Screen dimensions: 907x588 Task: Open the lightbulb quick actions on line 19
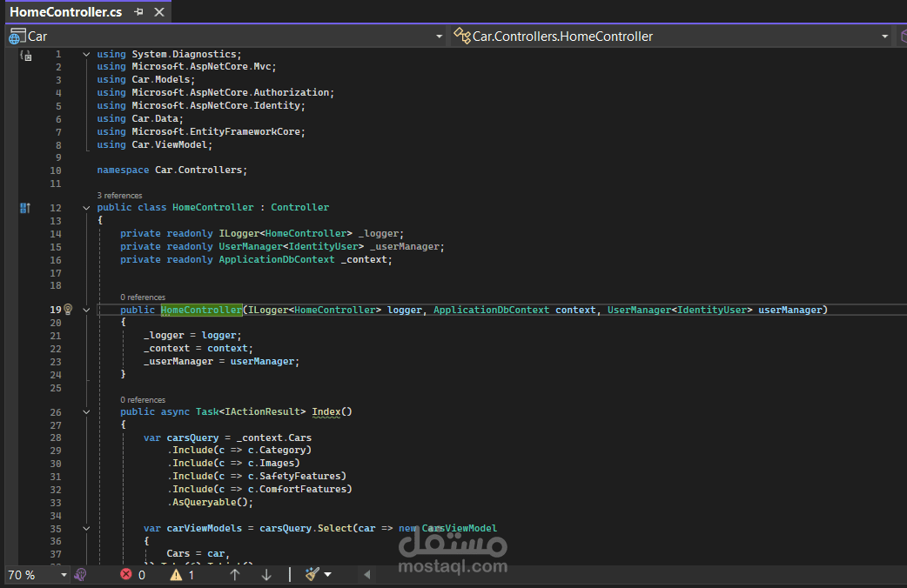pyautogui.click(x=68, y=310)
